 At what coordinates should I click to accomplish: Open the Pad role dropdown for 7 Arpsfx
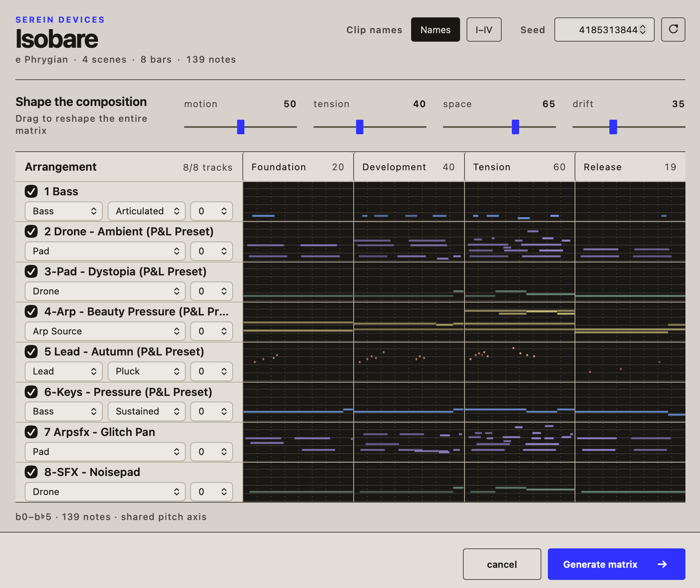105,452
